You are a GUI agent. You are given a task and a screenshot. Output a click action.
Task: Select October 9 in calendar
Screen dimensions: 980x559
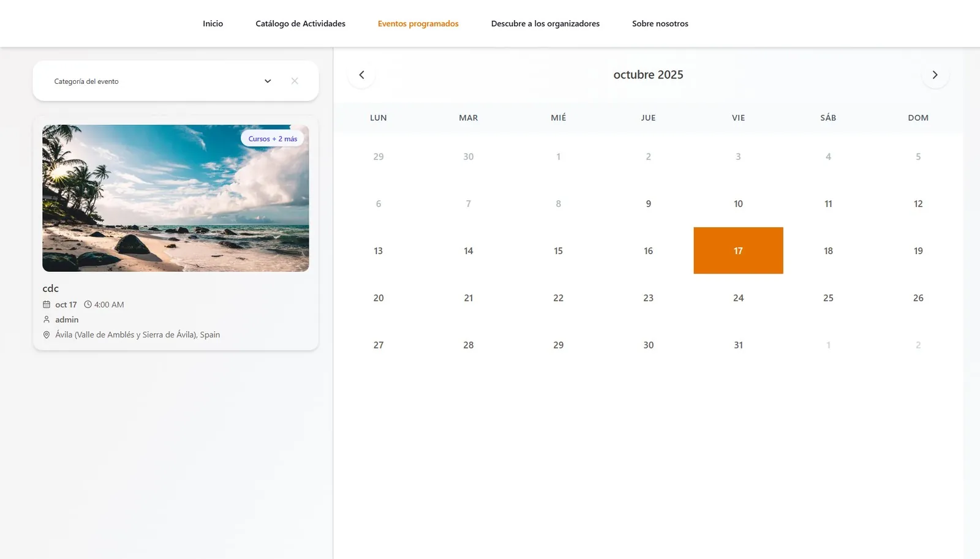[x=648, y=204]
